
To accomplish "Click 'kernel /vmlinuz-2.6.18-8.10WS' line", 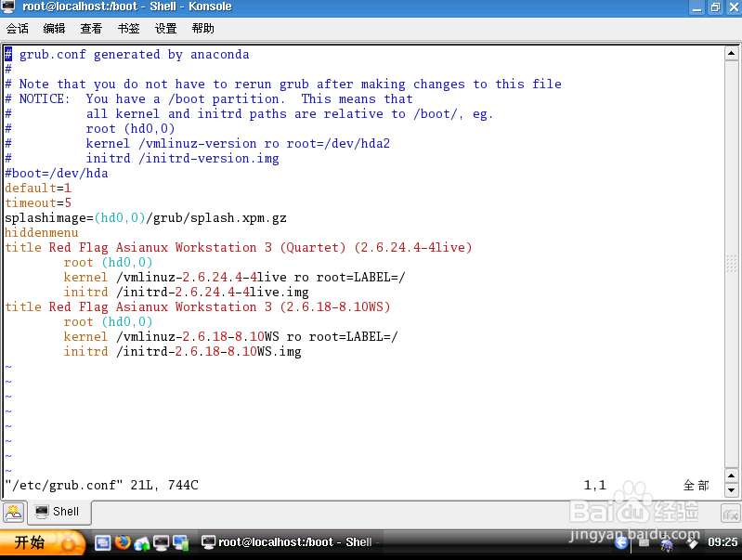I will pyautogui.click(x=231, y=337).
